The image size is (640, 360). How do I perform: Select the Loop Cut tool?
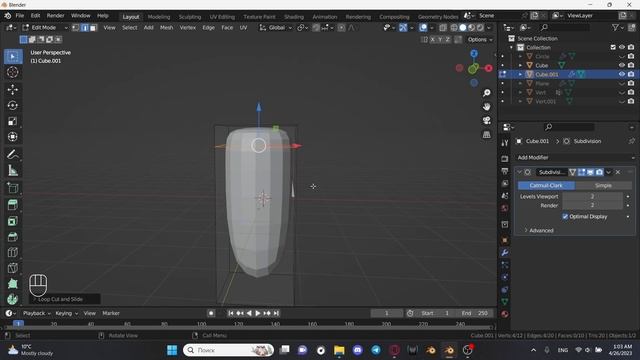tap(13, 252)
